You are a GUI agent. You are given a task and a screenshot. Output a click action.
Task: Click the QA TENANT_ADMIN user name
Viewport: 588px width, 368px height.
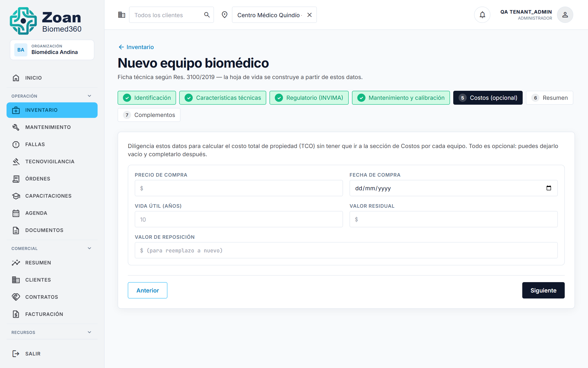point(526,12)
